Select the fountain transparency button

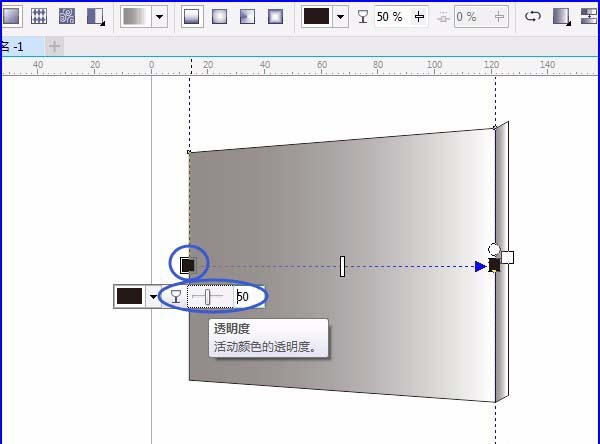(11, 16)
